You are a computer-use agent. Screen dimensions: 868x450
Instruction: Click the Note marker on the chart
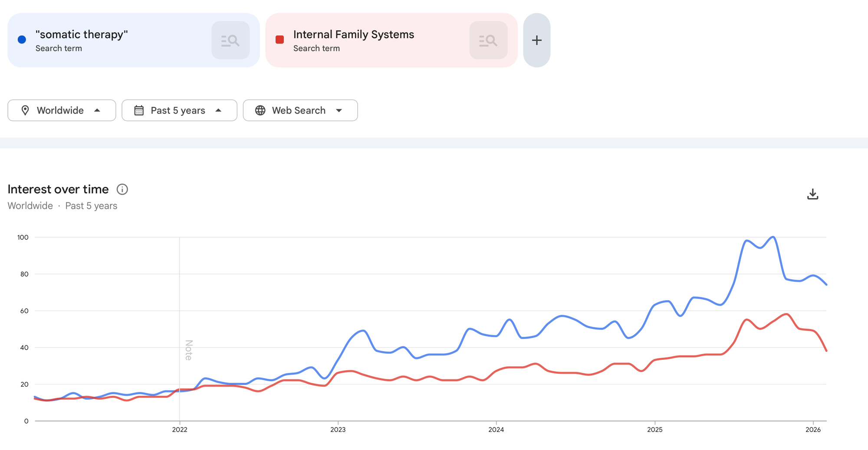tap(189, 350)
